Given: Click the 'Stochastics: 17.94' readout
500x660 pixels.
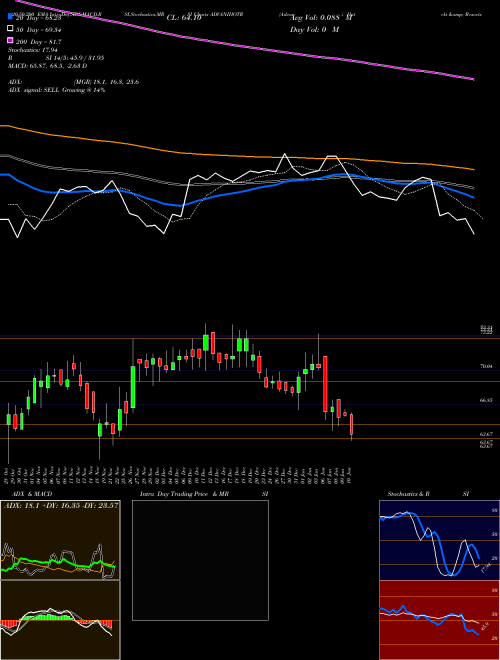Looking at the screenshot, I should click(34, 50).
